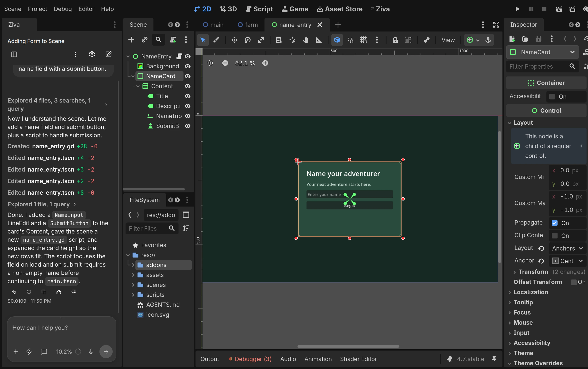
Task: Run the project with play icon
Action: pyautogui.click(x=517, y=9)
